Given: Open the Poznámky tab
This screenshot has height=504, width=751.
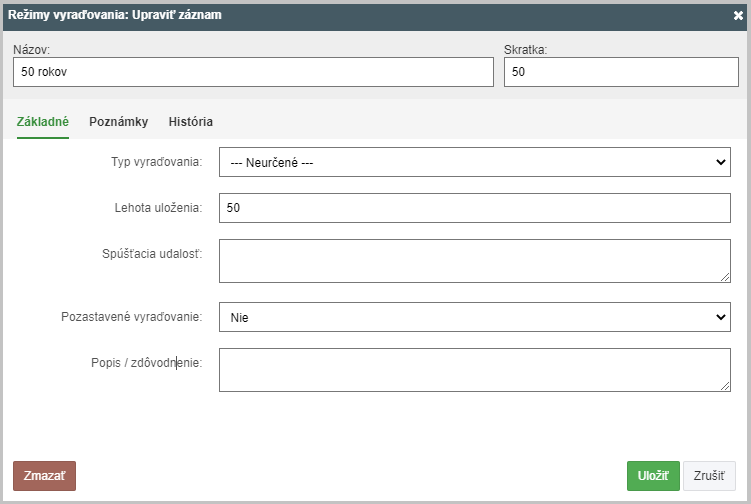Looking at the screenshot, I should tap(118, 122).
